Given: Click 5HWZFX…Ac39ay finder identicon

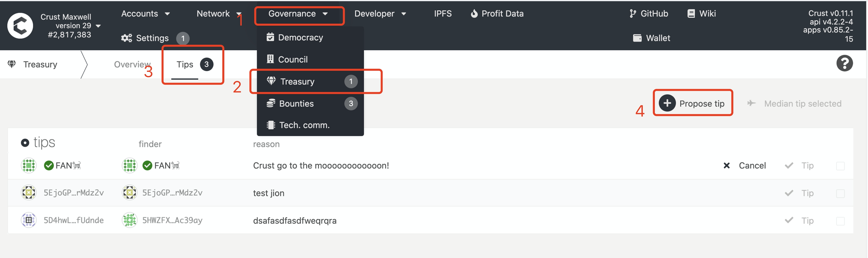Looking at the screenshot, I should pos(129,220).
